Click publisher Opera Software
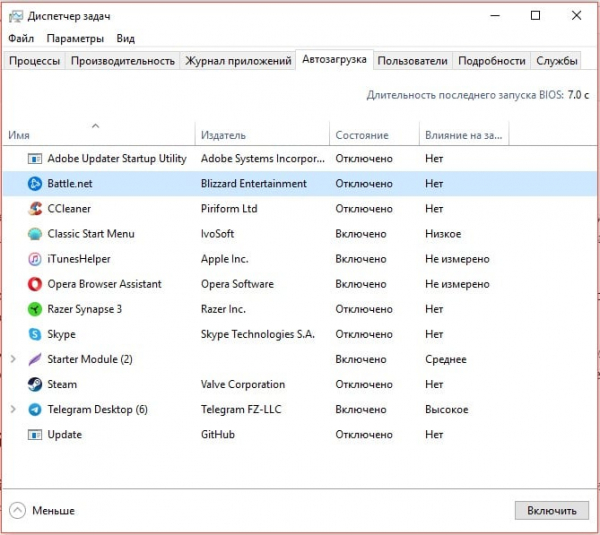The height and width of the screenshot is (535, 600). coord(237,284)
